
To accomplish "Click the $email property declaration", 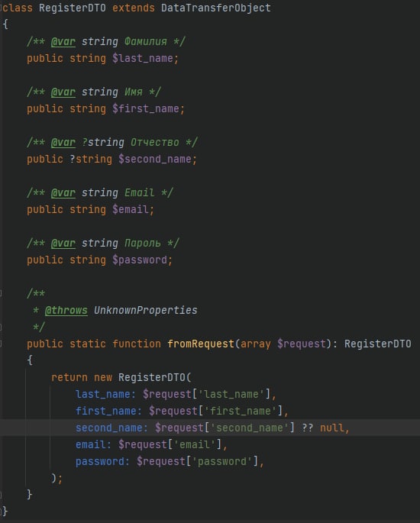I will click(131, 209).
